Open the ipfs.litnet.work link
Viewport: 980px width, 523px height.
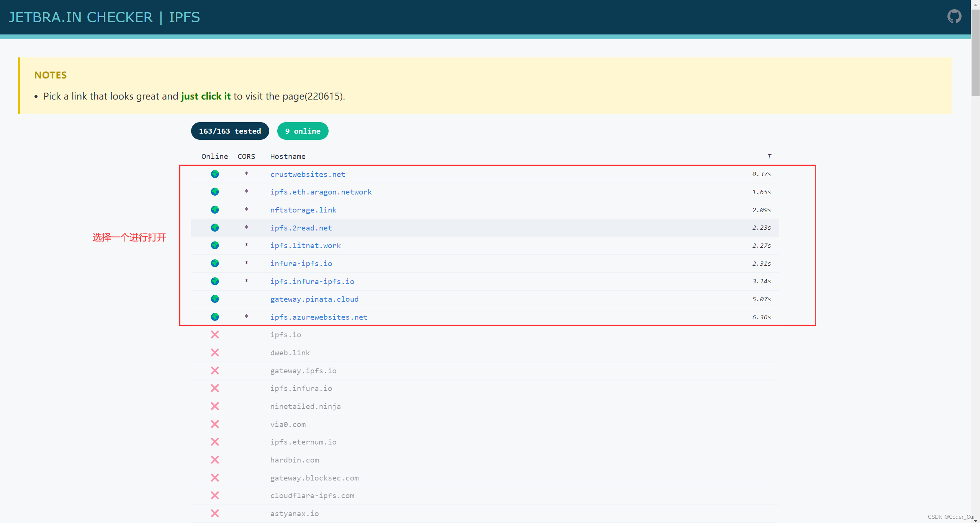click(x=305, y=245)
